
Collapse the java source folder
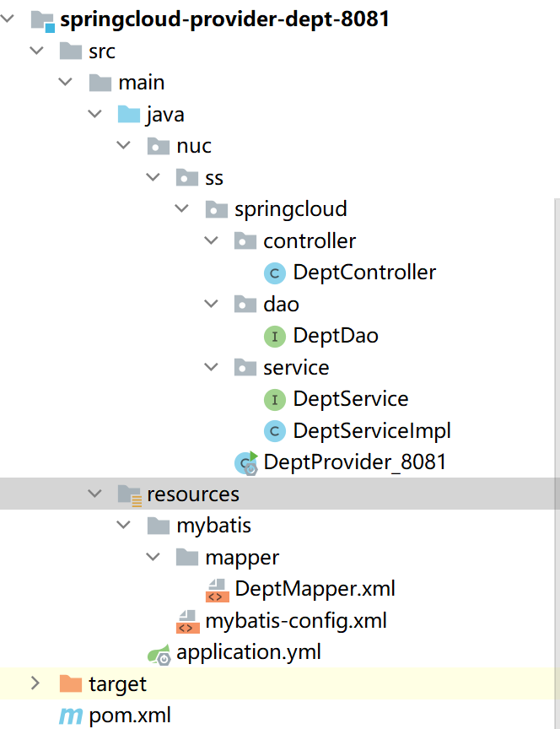94,113
